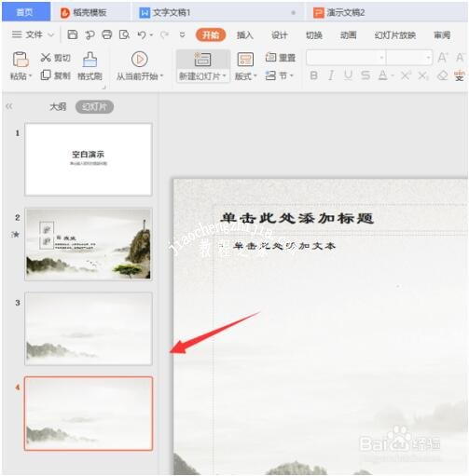469x476 pixels.
Task: Expand the New Slide dropdown arrow
Action: coord(224,75)
